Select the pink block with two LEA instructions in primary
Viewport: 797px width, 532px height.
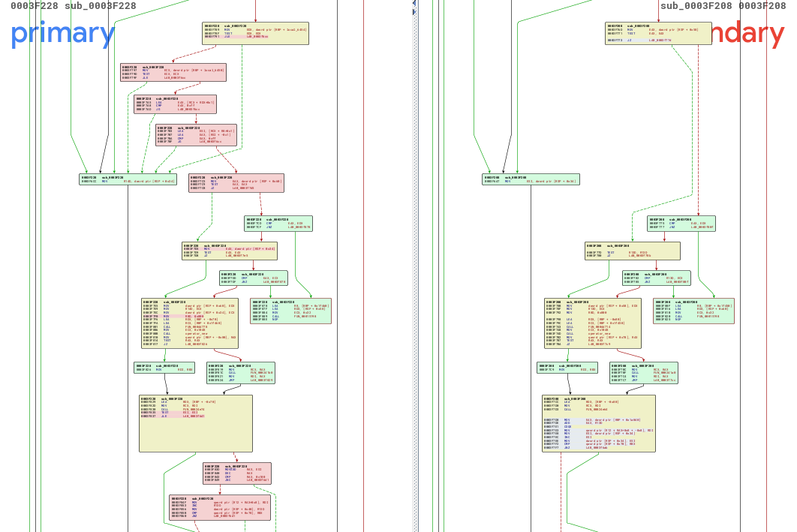pos(196,135)
